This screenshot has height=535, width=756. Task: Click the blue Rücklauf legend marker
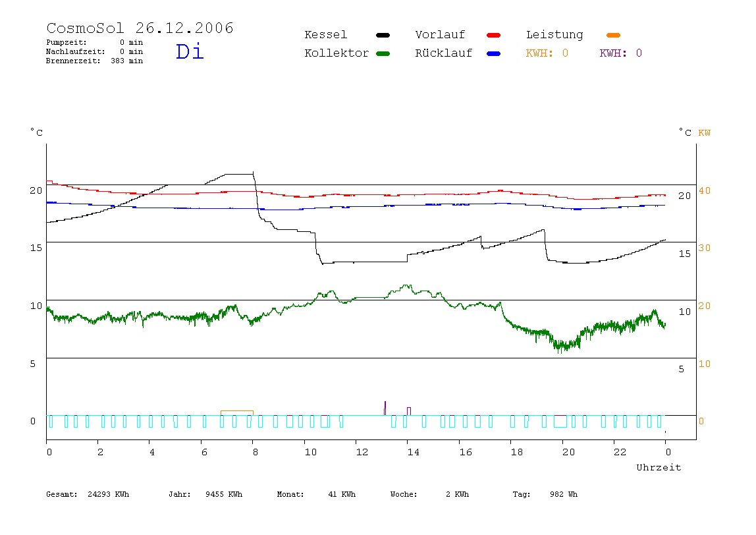(494, 53)
